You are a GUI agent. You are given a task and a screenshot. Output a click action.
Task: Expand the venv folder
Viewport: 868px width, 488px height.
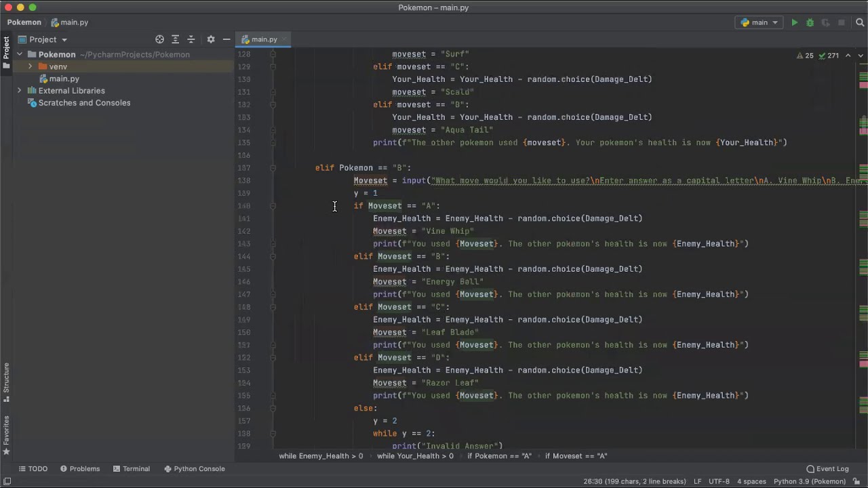[x=30, y=66]
